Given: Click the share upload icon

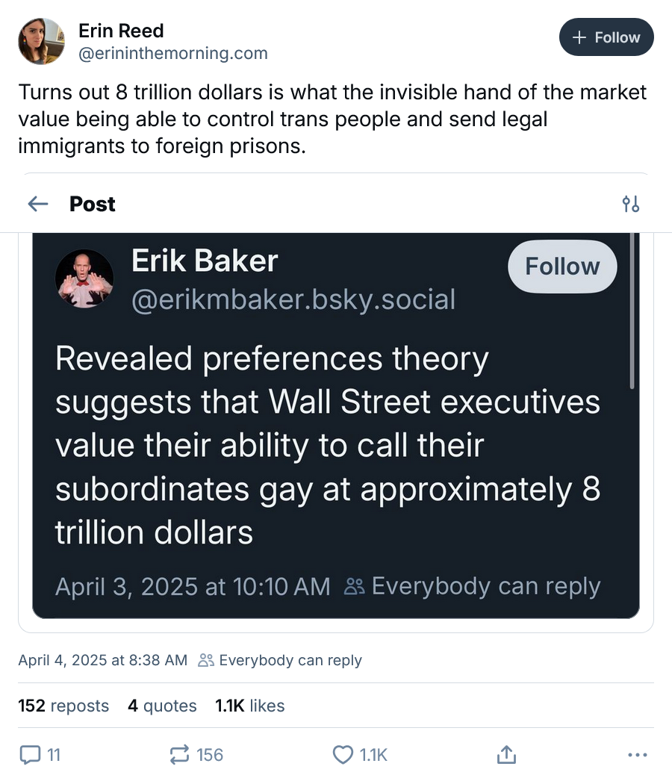Looking at the screenshot, I should [506, 755].
